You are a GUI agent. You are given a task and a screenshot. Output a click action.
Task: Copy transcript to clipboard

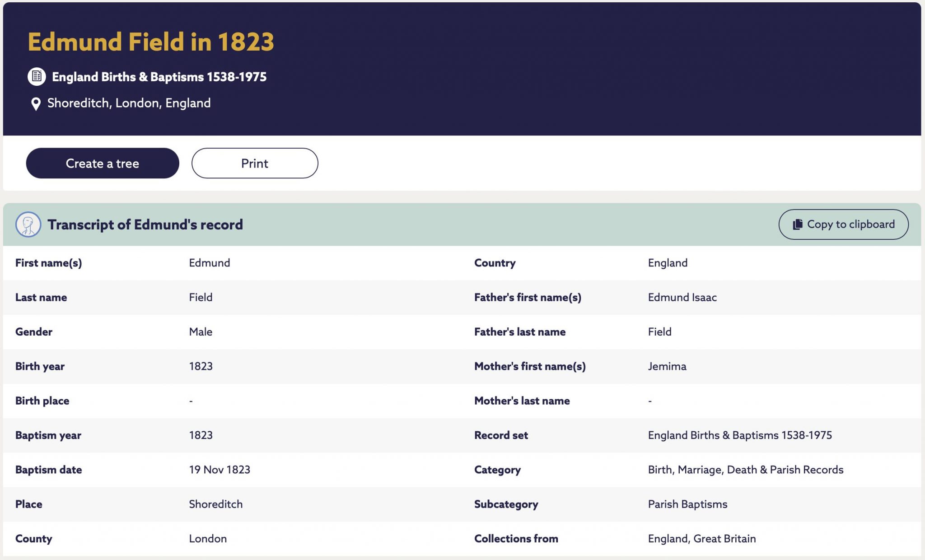pos(843,224)
